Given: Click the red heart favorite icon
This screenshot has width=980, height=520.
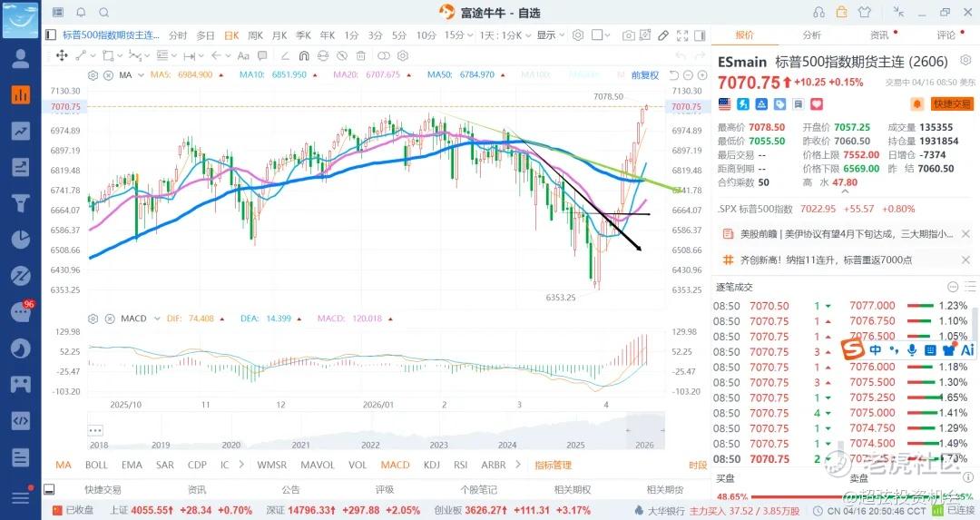Looking at the screenshot, I should point(817,103).
